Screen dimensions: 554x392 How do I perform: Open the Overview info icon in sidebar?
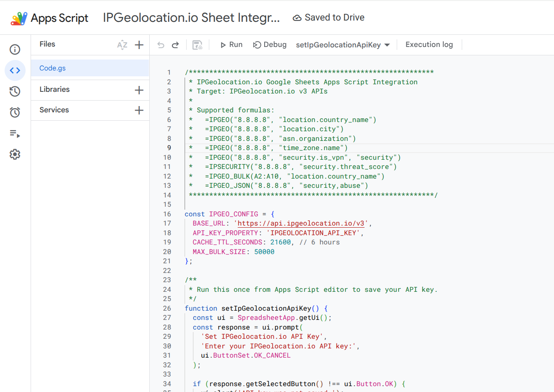[x=15, y=49]
